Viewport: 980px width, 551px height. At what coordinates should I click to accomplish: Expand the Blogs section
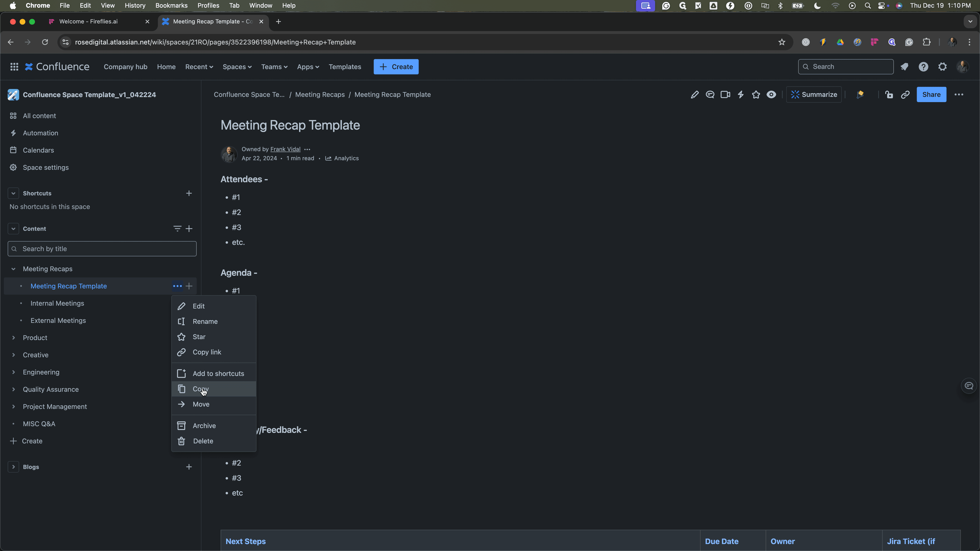(13, 467)
